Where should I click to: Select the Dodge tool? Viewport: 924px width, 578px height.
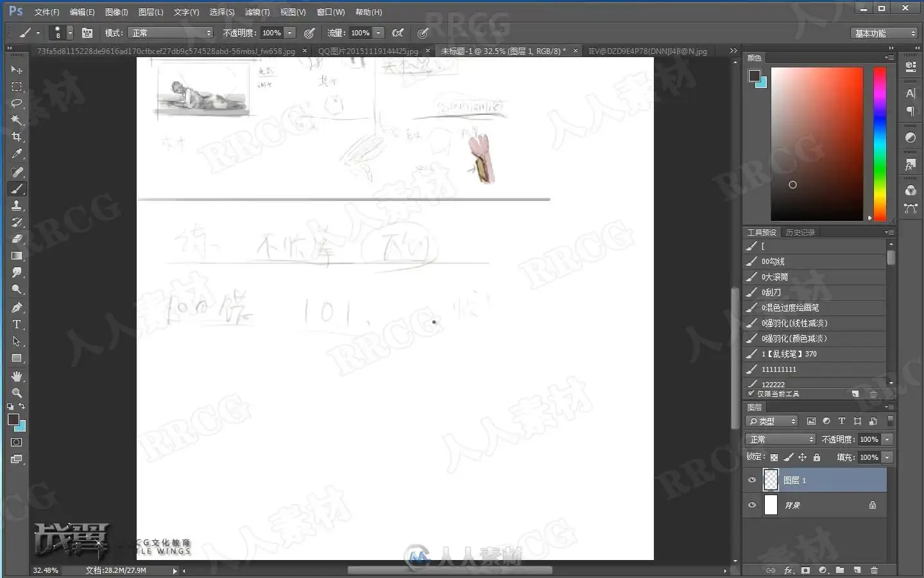[x=17, y=289]
